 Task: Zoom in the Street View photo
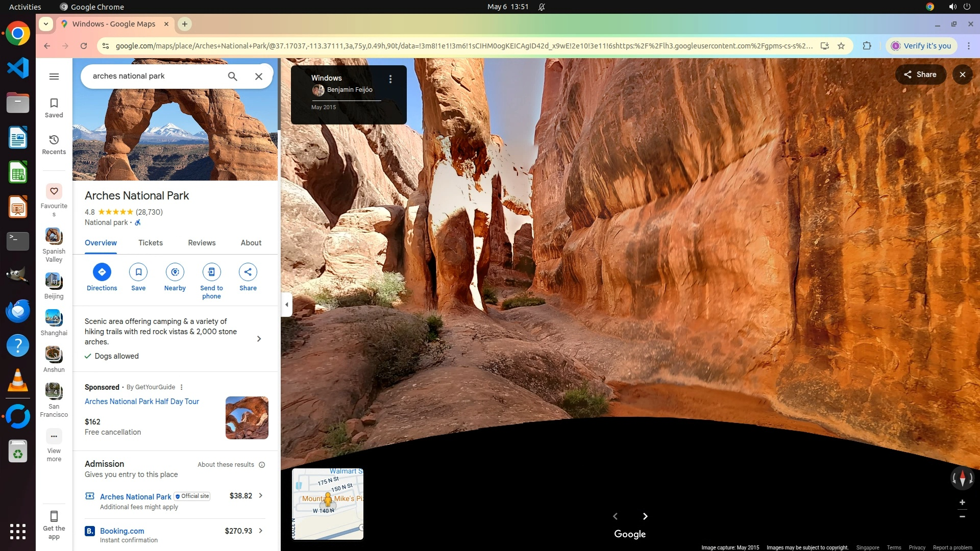pos(962,503)
